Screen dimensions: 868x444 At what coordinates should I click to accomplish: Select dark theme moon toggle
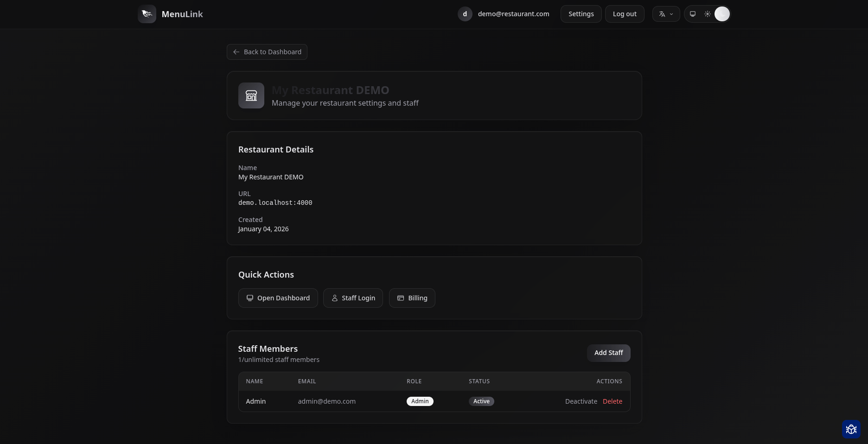[x=722, y=14]
